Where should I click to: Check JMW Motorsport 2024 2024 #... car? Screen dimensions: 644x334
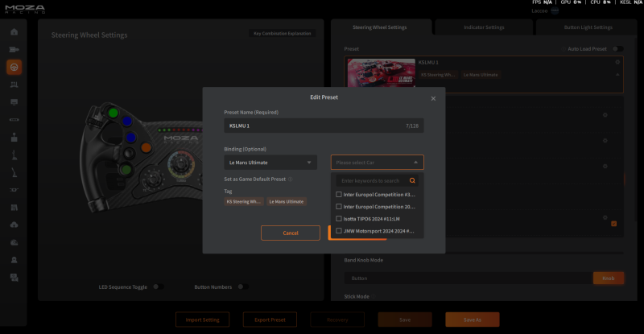[x=339, y=231]
